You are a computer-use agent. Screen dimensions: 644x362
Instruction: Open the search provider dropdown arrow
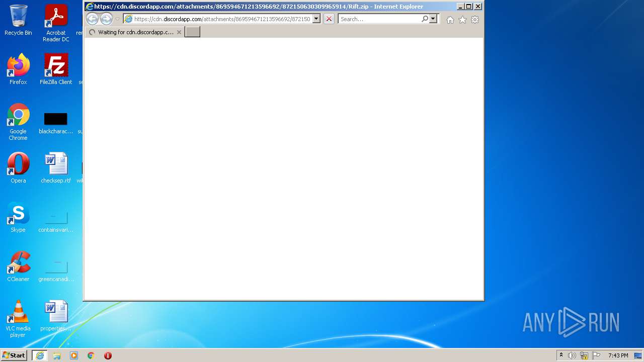click(433, 19)
